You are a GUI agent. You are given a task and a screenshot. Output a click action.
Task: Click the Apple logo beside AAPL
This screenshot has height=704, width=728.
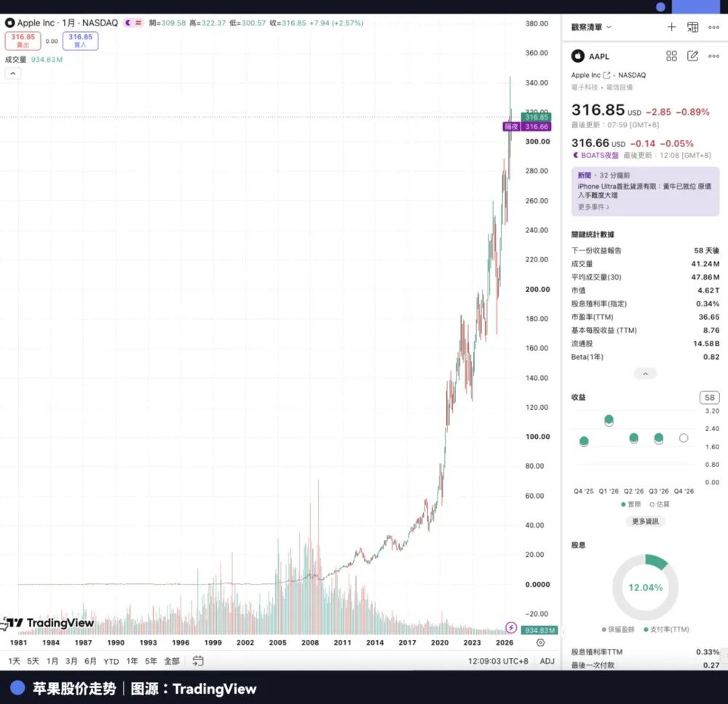pos(577,56)
